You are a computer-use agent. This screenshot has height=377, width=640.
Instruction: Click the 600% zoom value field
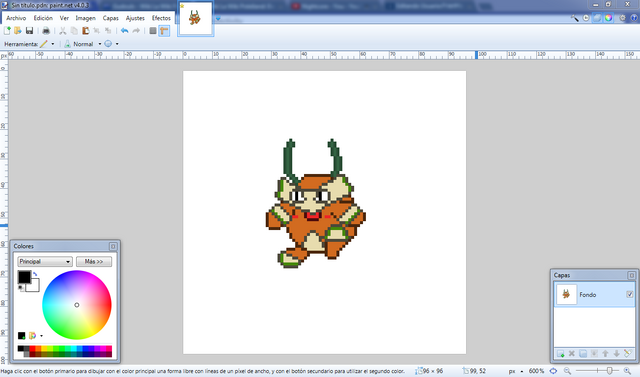(536, 371)
